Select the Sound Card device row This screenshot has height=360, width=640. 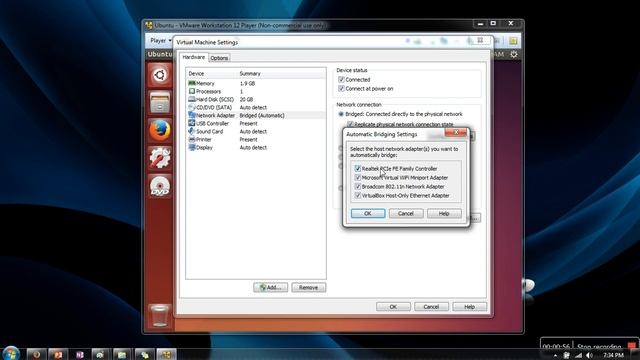256,131
